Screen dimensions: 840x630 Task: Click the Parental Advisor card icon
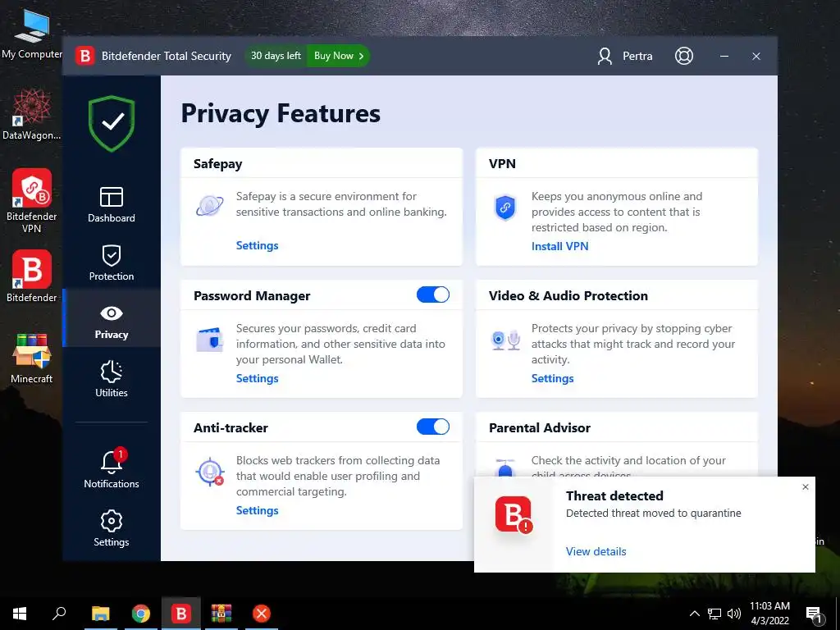pos(504,467)
